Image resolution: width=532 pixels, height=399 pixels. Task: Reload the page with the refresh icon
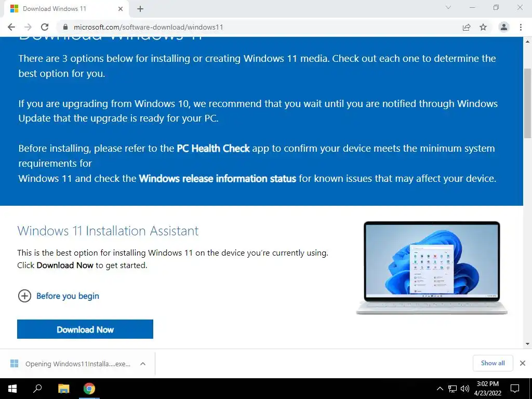45,27
